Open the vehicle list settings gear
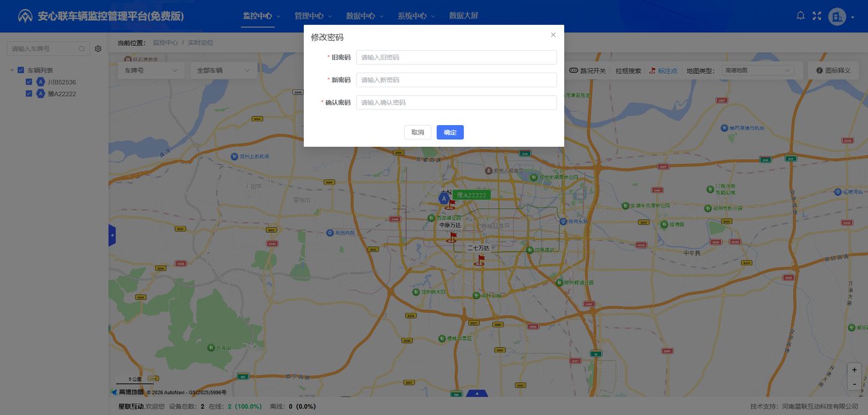Image resolution: width=868 pixels, height=415 pixels. [98, 49]
